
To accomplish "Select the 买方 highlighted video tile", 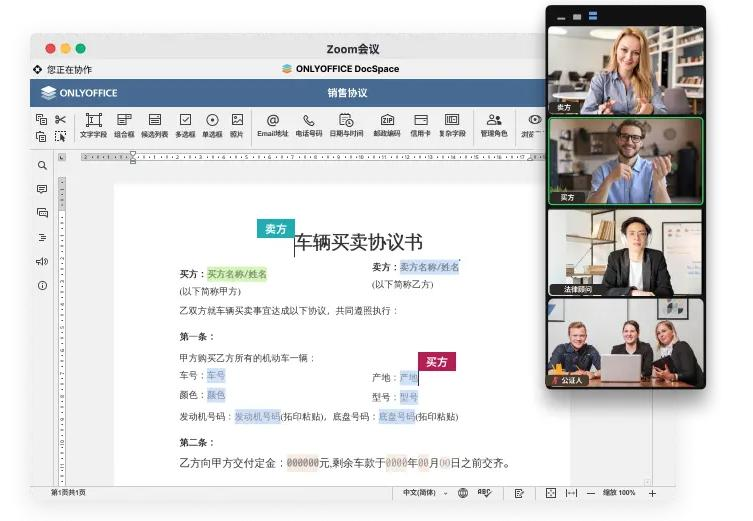I will coord(625,161).
